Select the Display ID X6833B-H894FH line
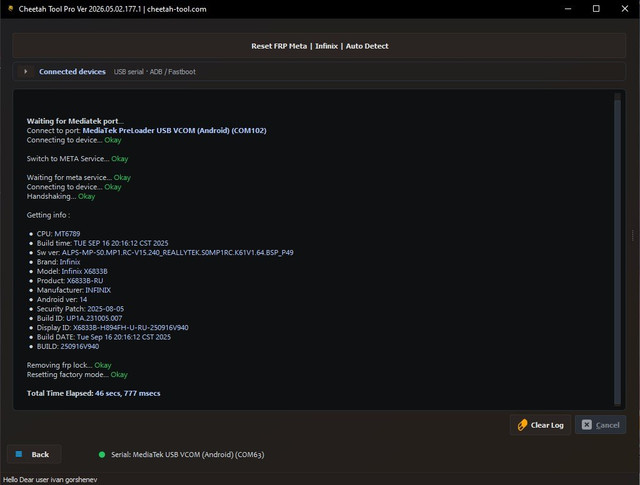 pos(113,328)
